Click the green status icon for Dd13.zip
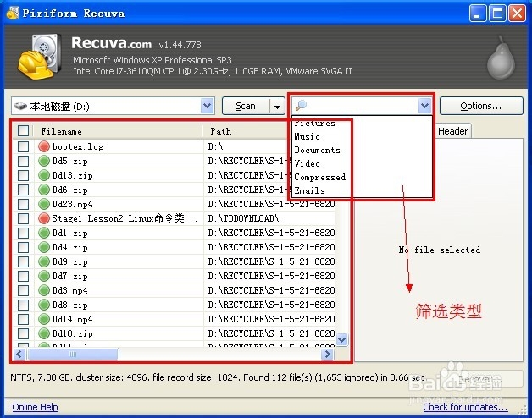 [x=44, y=175]
